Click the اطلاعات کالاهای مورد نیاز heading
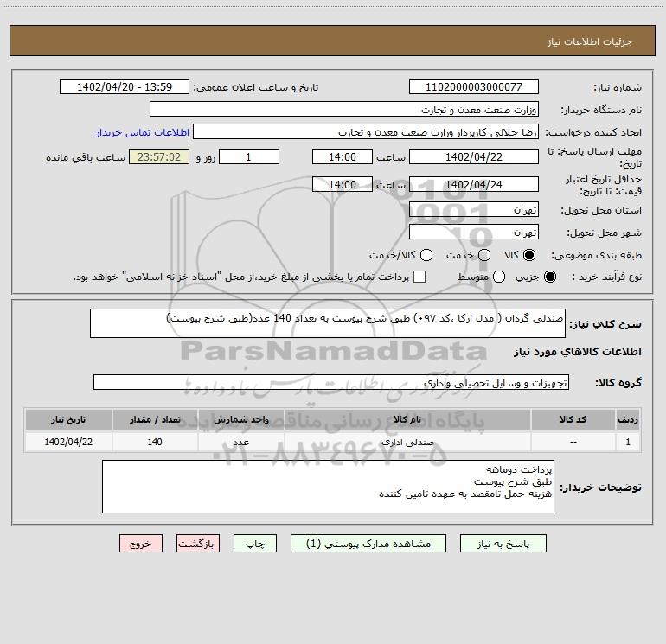The image size is (666, 644). coord(578,352)
